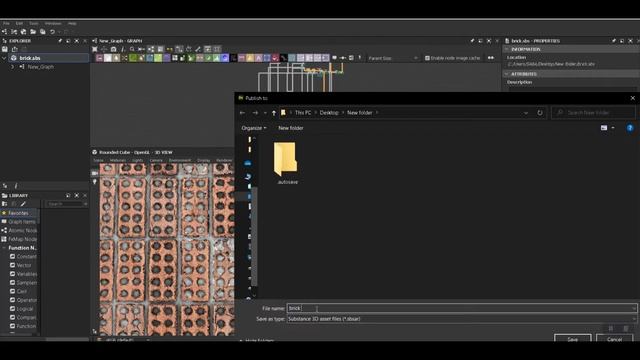The image size is (640, 360).
Task: Click the save icon in Explorer panel
Action: click(x=5, y=49)
